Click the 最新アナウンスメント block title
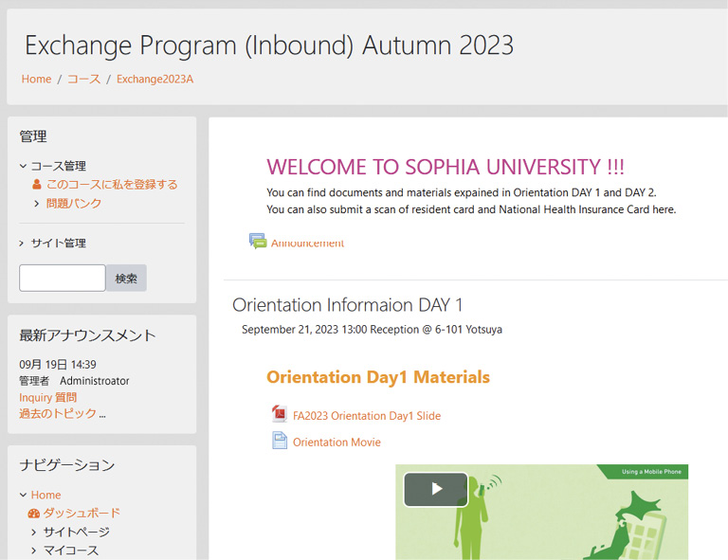The image size is (728, 560). click(87, 335)
